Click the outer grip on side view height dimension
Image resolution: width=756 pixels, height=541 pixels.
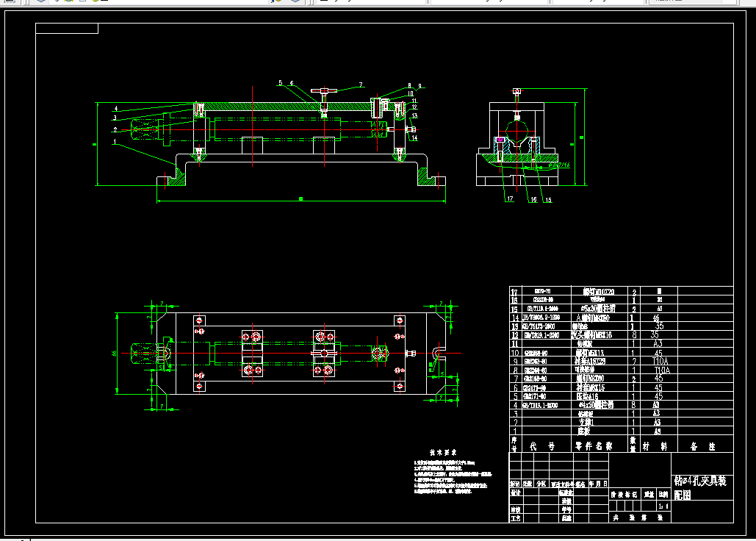(x=581, y=137)
